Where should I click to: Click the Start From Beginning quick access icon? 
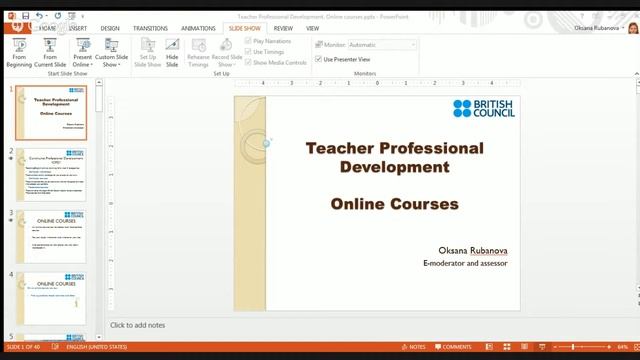(x=71, y=16)
